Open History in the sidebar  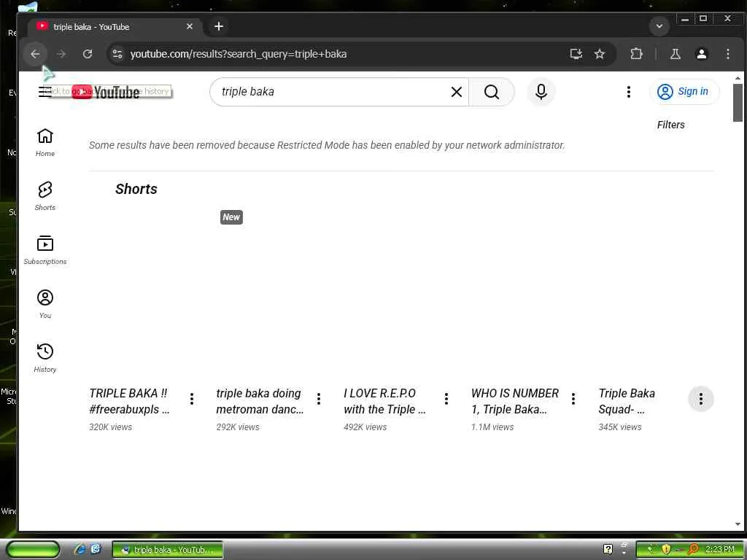tap(45, 357)
